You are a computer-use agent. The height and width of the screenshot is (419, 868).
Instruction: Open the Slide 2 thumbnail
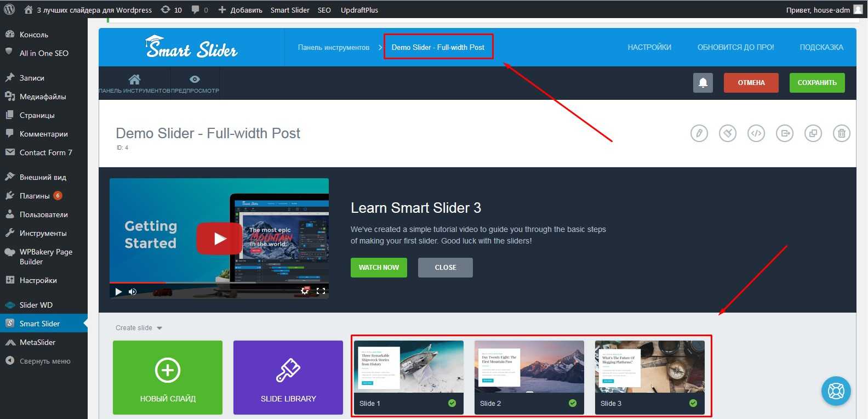point(529,366)
